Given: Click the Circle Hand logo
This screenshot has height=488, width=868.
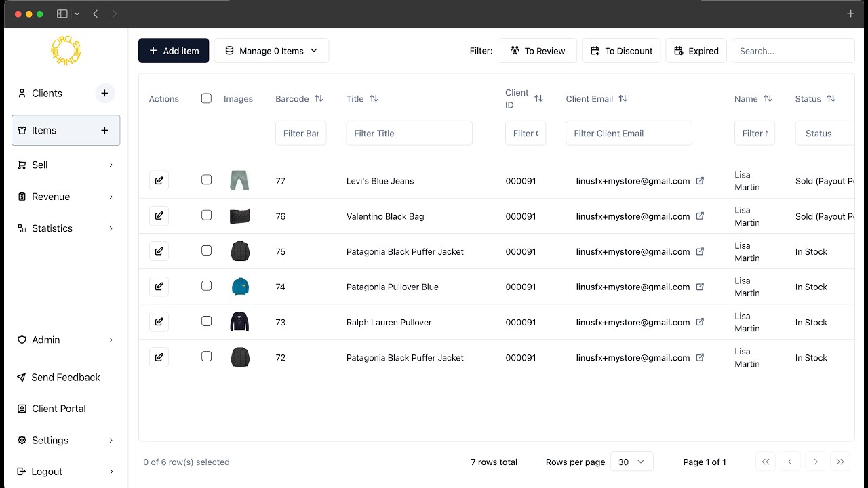Looking at the screenshot, I should tap(66, 52).
